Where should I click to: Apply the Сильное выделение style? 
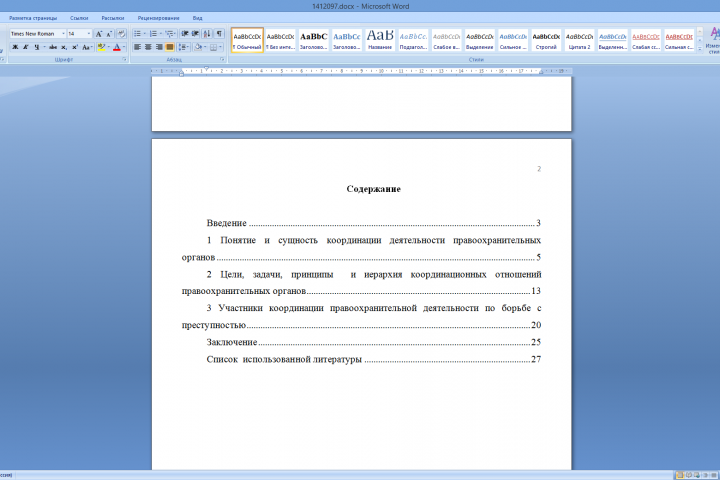[513, 40]
